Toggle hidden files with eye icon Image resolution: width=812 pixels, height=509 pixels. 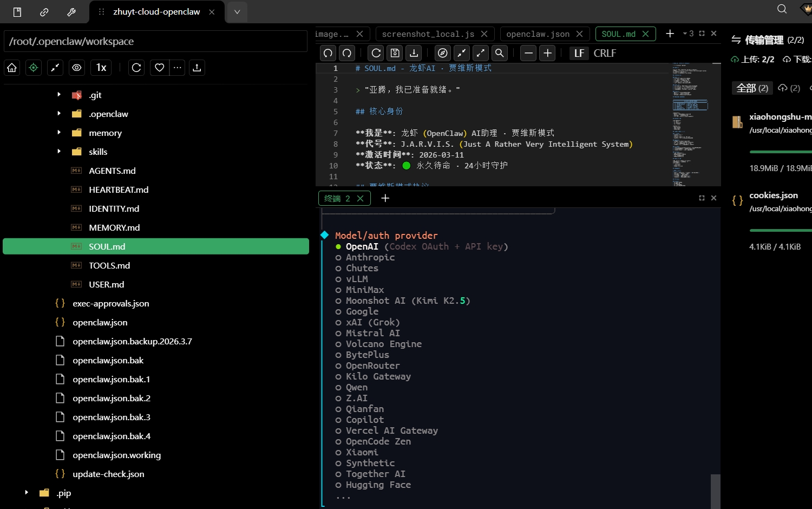pyautogui.click(x=77, y=68)
